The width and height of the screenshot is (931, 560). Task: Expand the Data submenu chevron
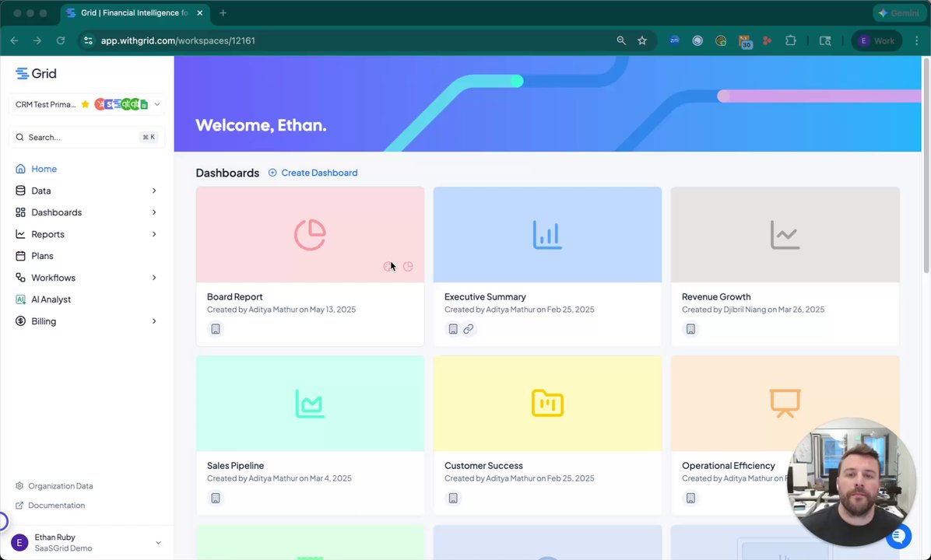(x=154, y=191)
